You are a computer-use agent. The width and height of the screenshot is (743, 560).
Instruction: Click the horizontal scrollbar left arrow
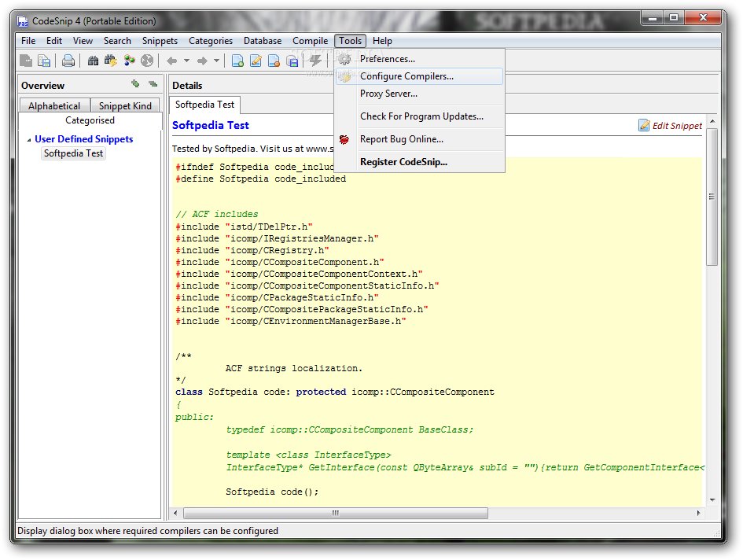(x=176, y=513)
